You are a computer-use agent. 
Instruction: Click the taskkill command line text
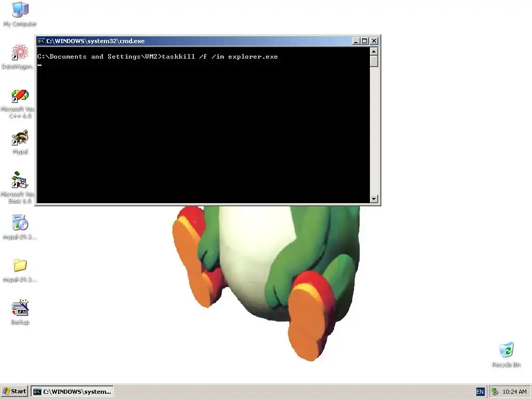click(220, 57)
